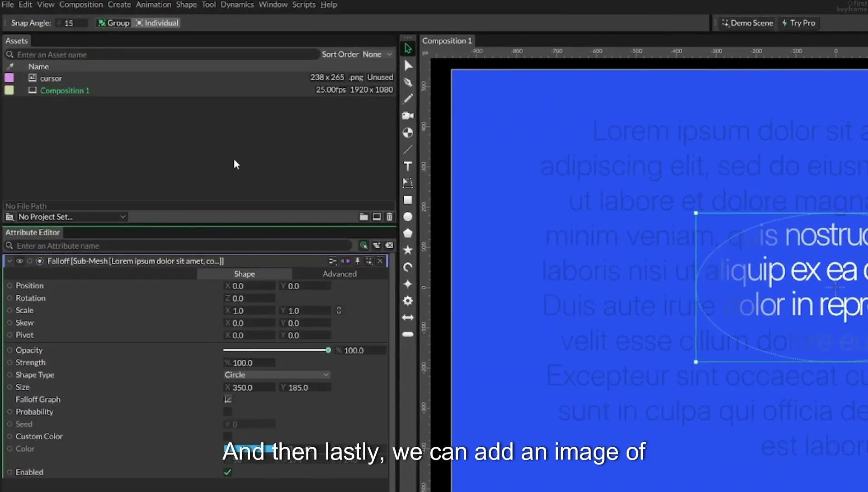Tick the Custom Color checkbox
This screenshot has width=868, height=492.
coord(228,436)
